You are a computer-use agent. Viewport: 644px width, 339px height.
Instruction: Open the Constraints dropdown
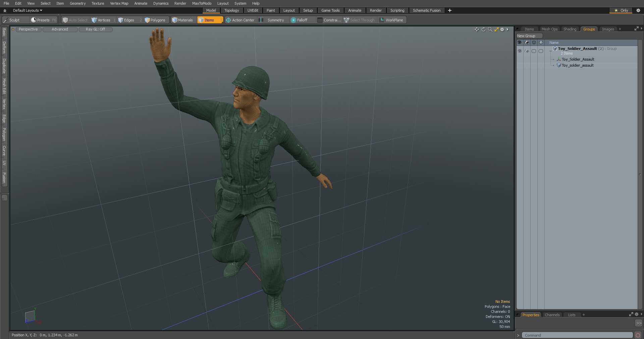pos(329,20)
